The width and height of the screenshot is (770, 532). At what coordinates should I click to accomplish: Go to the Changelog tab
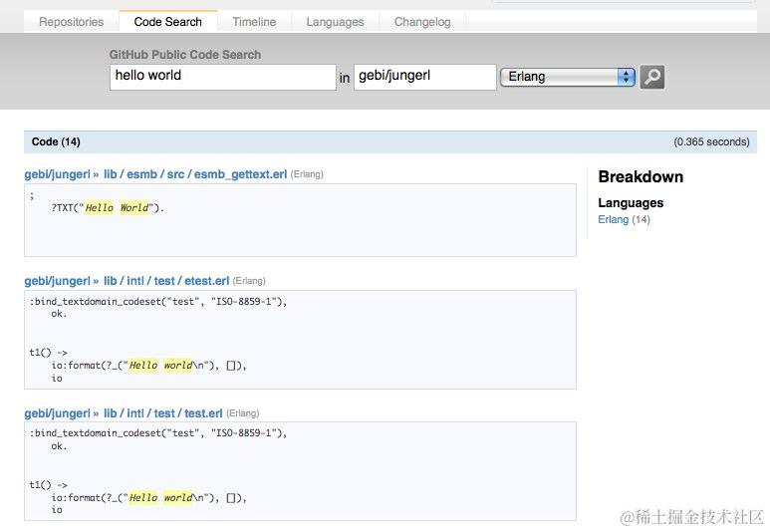tap(422, 22)
